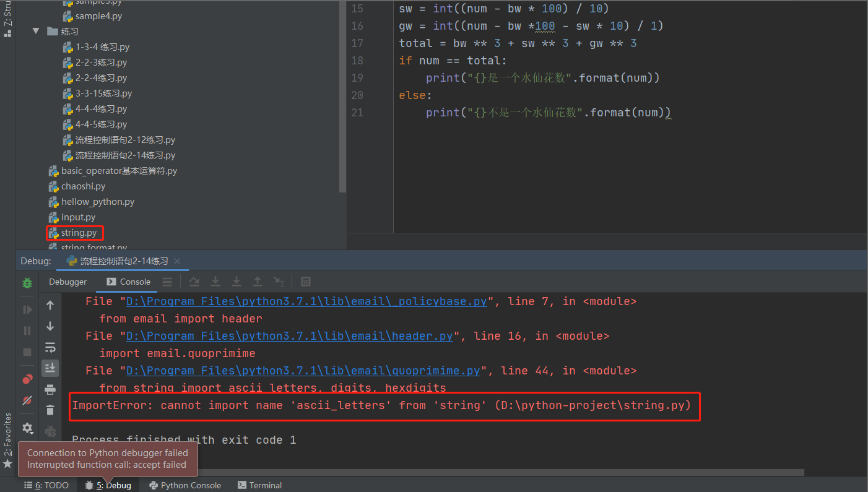Click the up arrow console navigation icon

click(x=50, y=304)
